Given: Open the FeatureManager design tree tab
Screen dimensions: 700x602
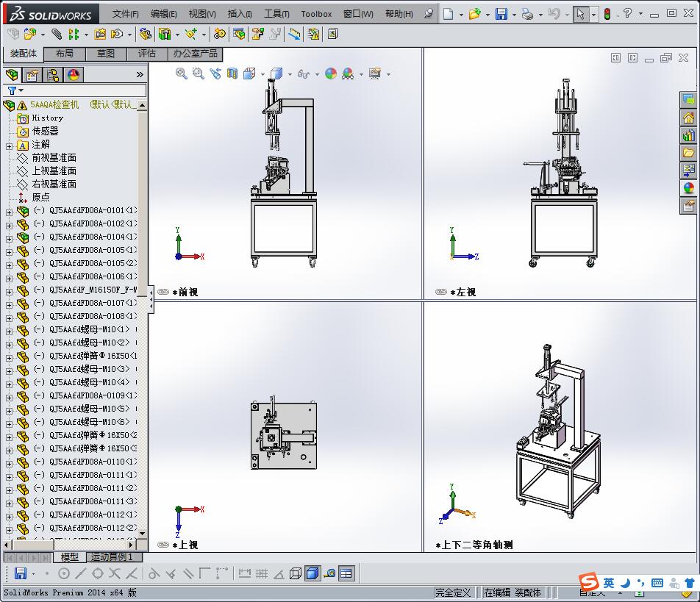Looking at the screenshot, I should pos(12,74).
